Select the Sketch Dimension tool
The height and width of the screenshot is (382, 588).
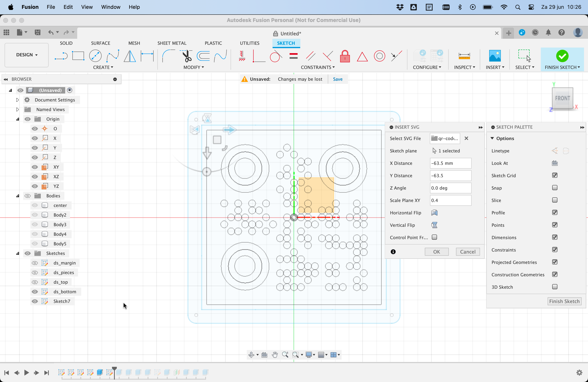pyautogui.click(x=147, y=56)
